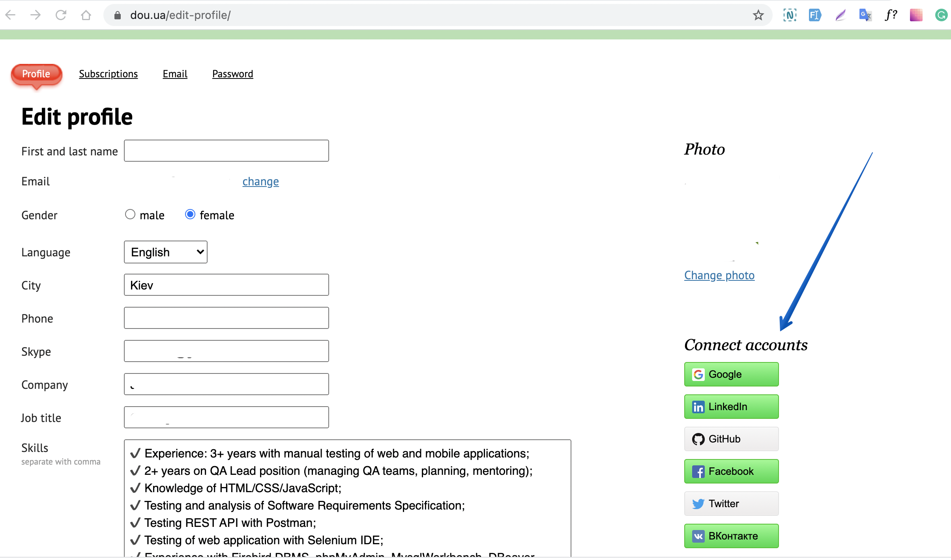Connect the ВКонтакте account

[x=731, y=536]
